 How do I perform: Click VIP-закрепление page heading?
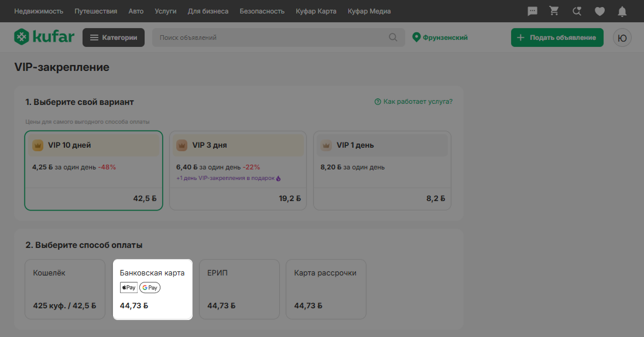pos(62,67)
